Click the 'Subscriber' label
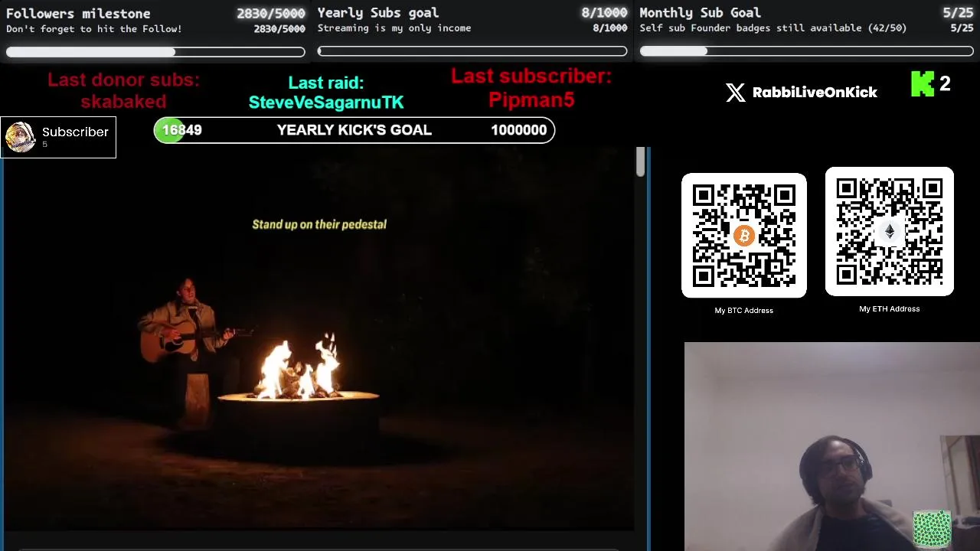 point(75,132)
